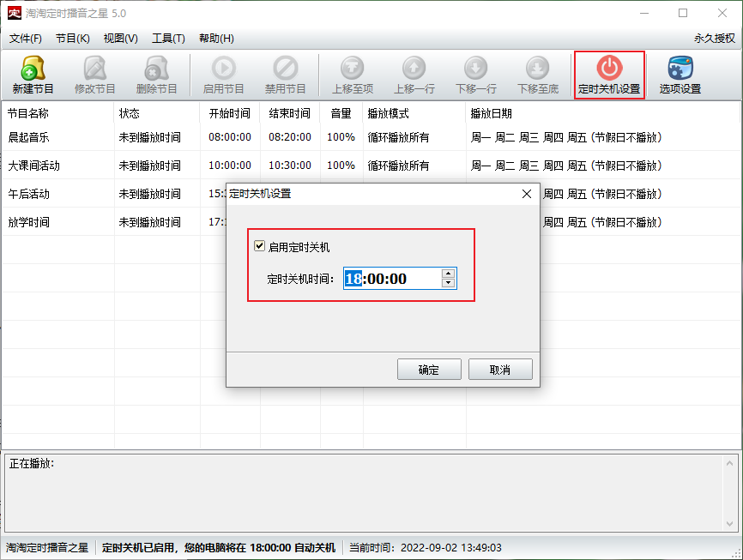Open the 帮助(H) menu
The image size is (743, 560).
(x=216, y=39)
